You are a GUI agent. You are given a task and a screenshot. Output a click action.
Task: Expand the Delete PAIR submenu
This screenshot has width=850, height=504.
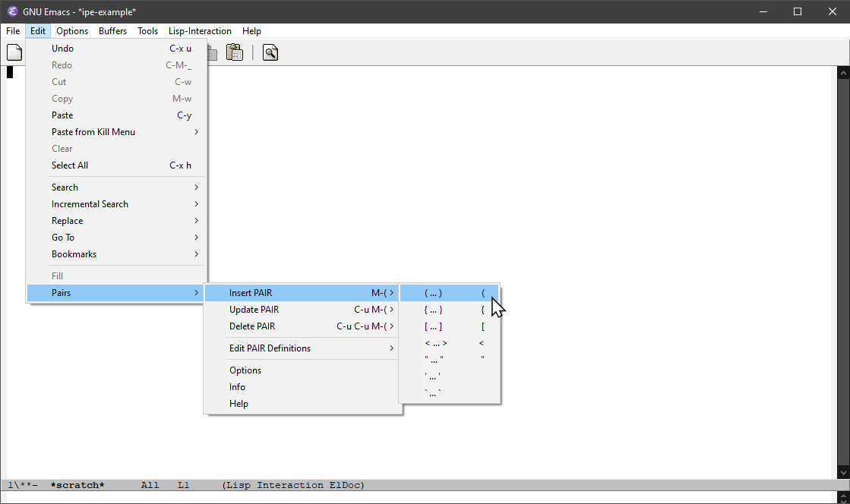(x=302, y=326)
